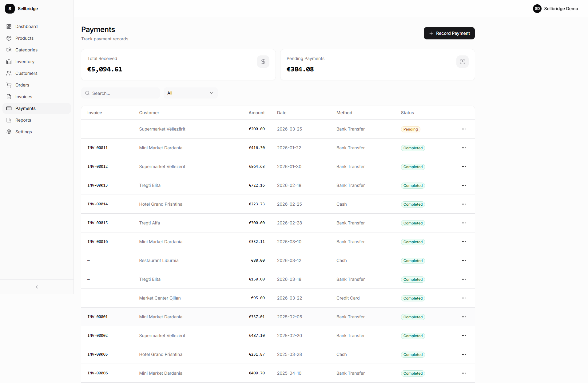This screenshot has width=588, height=383.
Task: Click the Pending status badge for Supermarket Vëllezërit
Action: pyautogui.click(x=410, y=129)
